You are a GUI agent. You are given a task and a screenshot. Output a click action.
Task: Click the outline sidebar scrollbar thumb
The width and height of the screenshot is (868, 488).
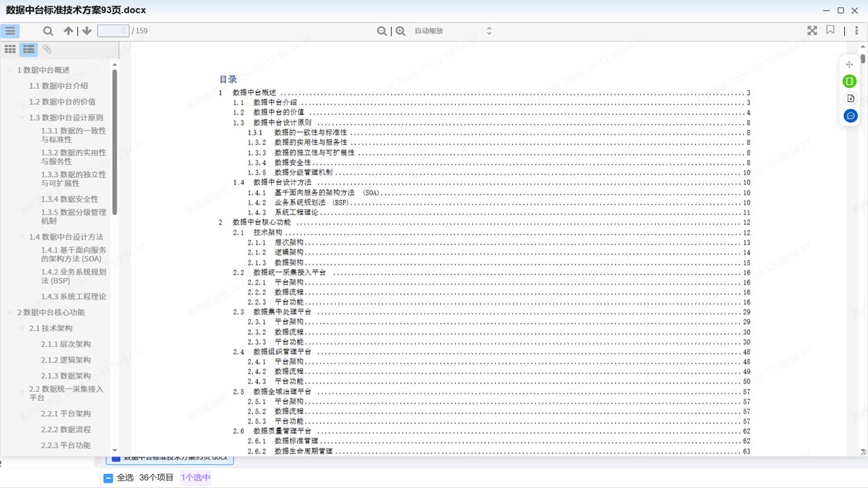(x=115, y=142)
